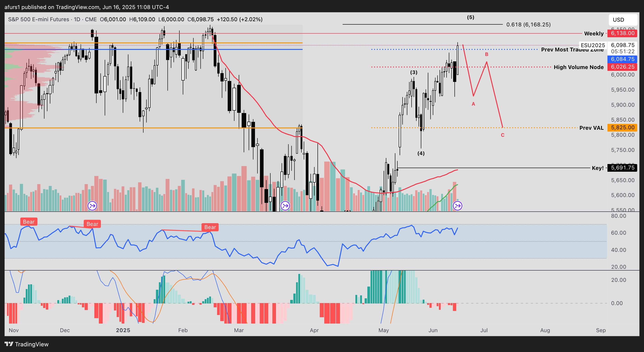
Task: Click the purple rollover marker icon near late March
Action: click(285, 206)
